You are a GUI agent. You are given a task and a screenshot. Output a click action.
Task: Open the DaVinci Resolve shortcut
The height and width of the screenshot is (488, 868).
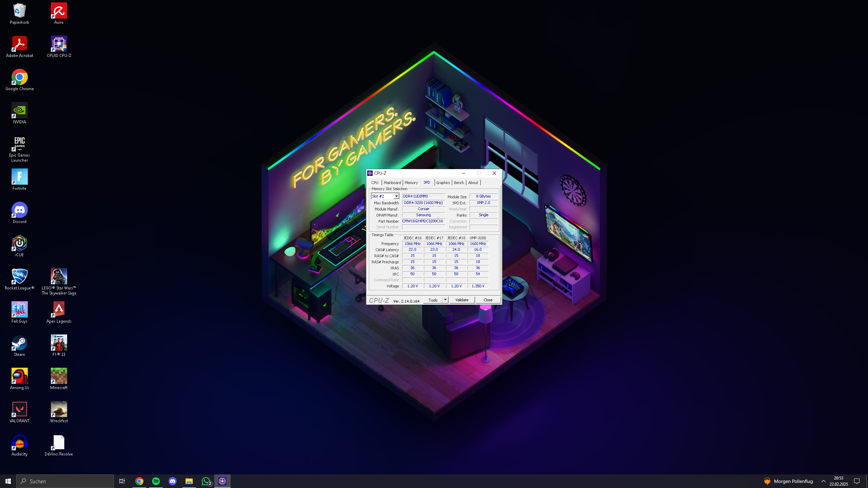tap(59, 443)
